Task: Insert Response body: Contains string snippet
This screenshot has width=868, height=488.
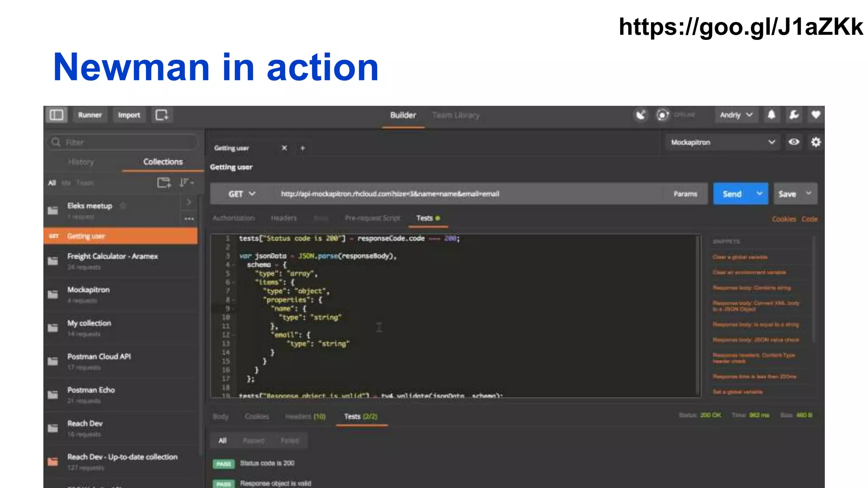Action: point(751,288)
